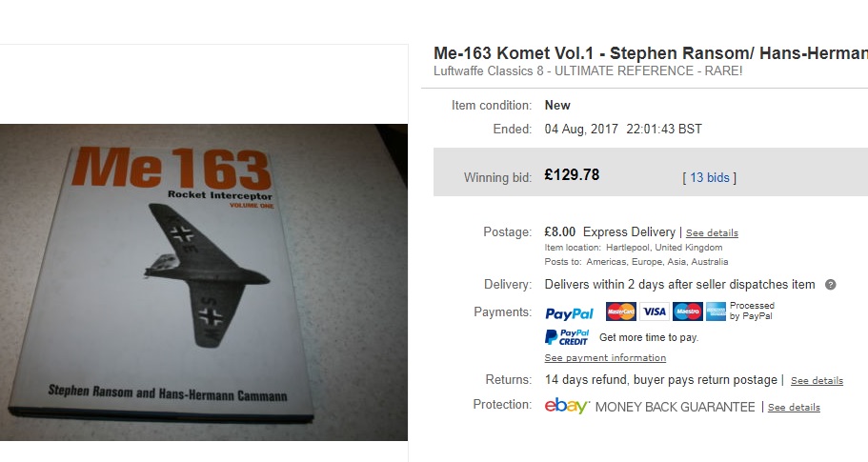Open returns See details link
This screenshot has width=868, height=462.
(x=817, y=381)
